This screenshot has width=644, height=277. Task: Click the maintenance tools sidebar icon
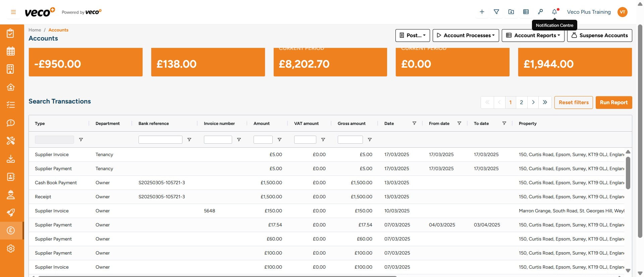point(11,141)
